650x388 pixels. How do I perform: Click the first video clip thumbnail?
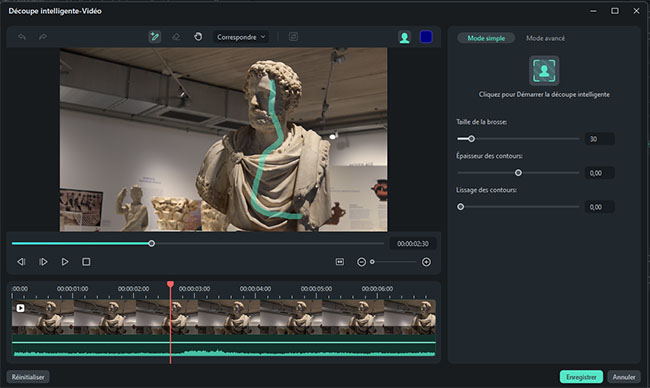(43, 317)
